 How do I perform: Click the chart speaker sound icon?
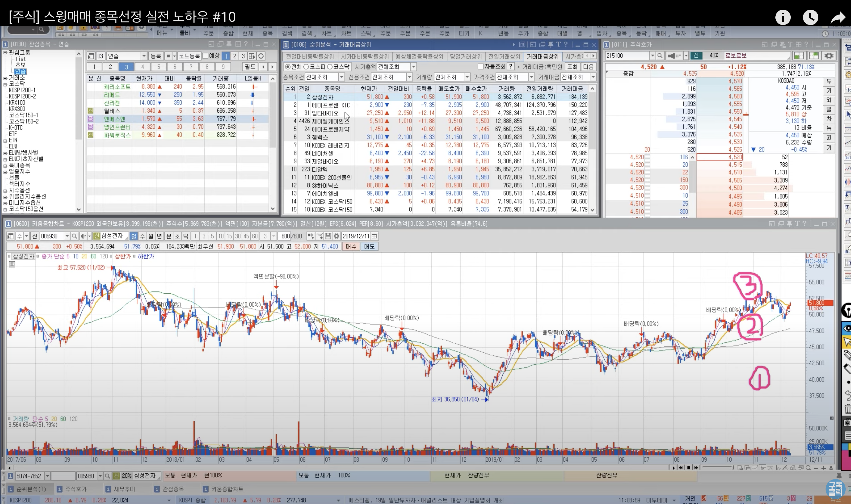(83, 236)
